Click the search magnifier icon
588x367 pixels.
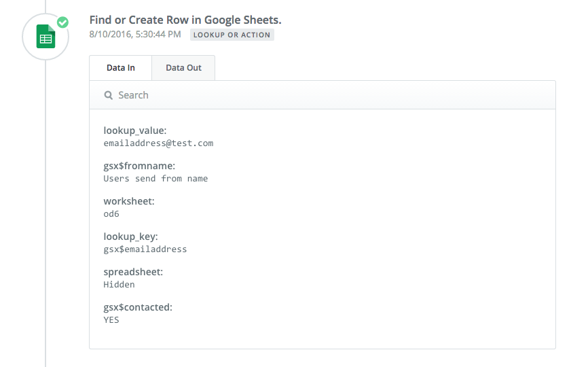coord(109,95)
